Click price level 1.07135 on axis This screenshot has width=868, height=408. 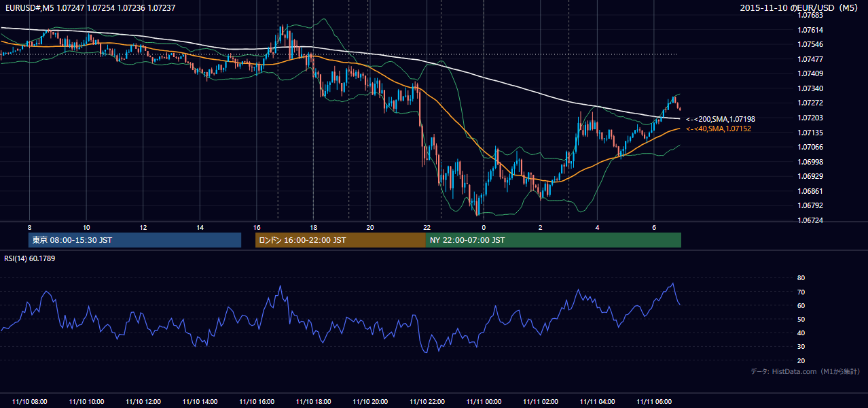click(810, 133)
